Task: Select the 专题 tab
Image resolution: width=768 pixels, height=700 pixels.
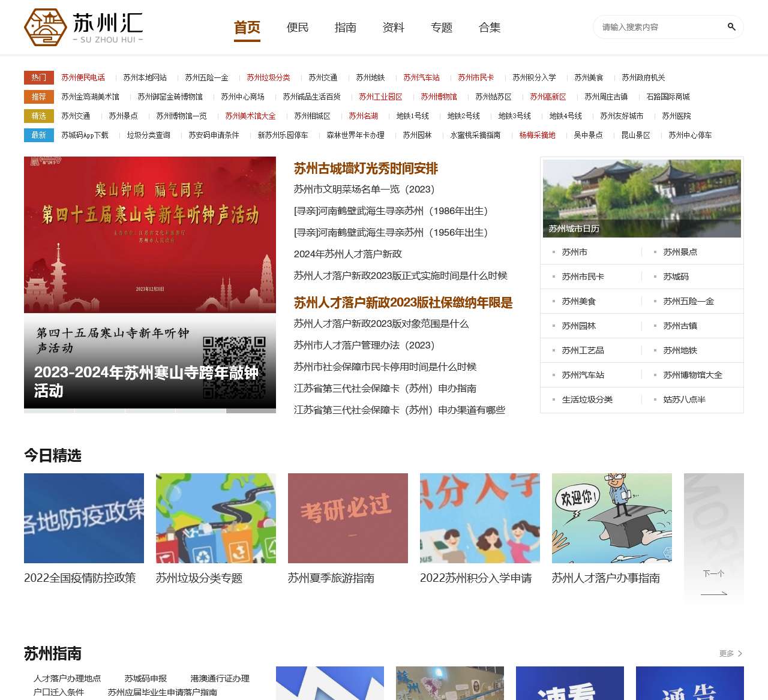Action: coord(442,27)
